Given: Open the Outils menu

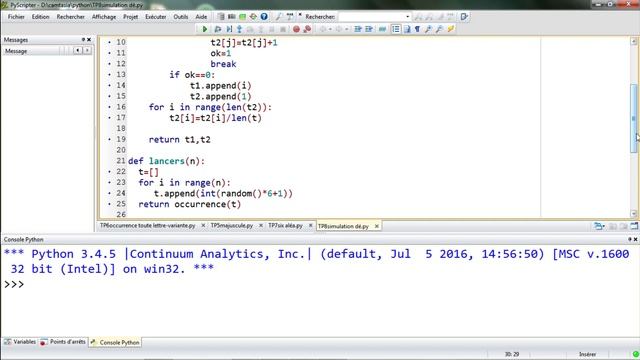Looking at the screenshot, I should (x=180, y=17).
